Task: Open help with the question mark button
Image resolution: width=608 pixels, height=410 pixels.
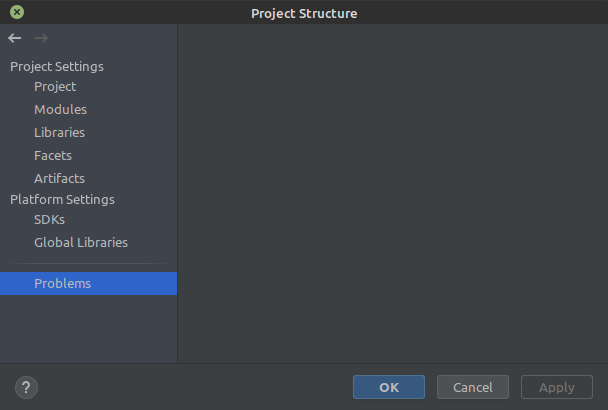Action: [x=27, y=387]
